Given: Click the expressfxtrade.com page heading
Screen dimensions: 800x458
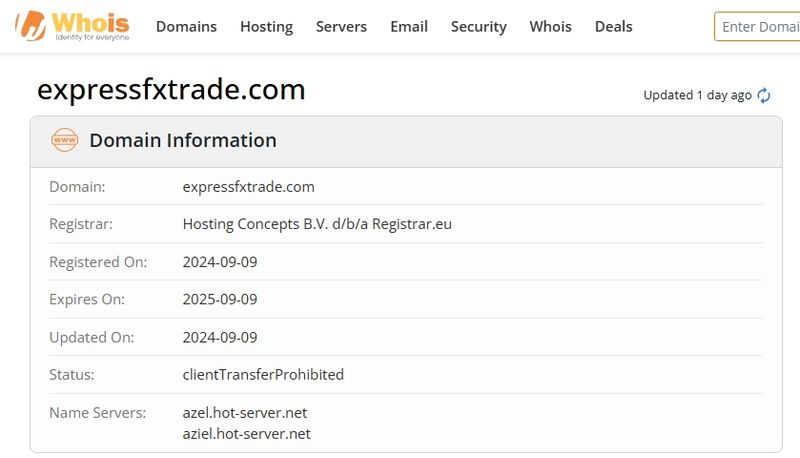Looking at the screenshot, I should (171, 90).
